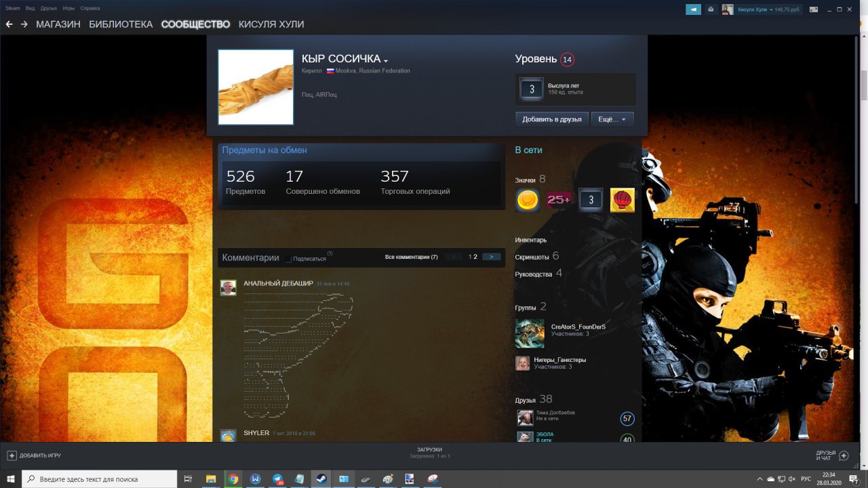The image size is (868, 488).
Task: Switch to МАГАЗИН tab
Action: pyautogui.click(x=58, y=24)
